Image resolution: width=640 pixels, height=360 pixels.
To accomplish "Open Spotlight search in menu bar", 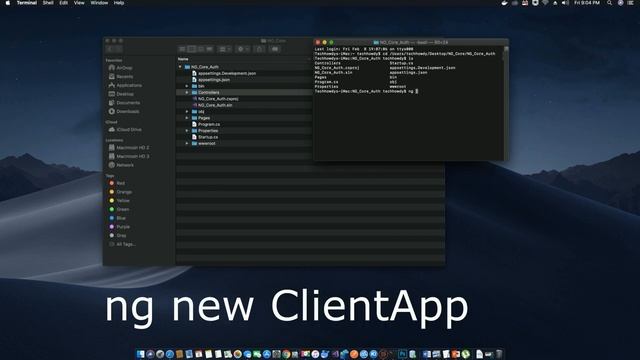I will 609,3.
